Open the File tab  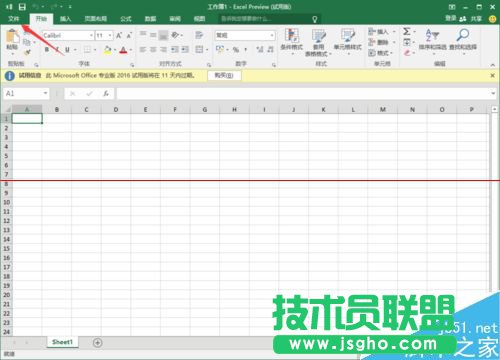[14, 19]
